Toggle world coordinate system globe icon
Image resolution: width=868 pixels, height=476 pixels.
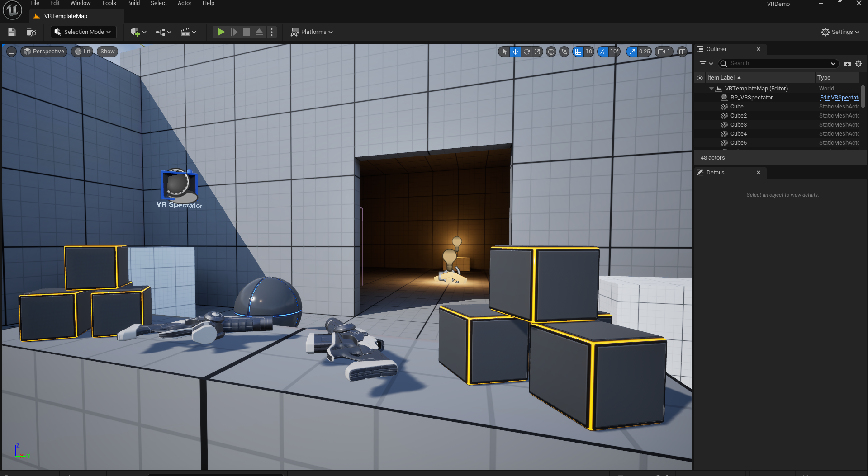tap(551, 52)
